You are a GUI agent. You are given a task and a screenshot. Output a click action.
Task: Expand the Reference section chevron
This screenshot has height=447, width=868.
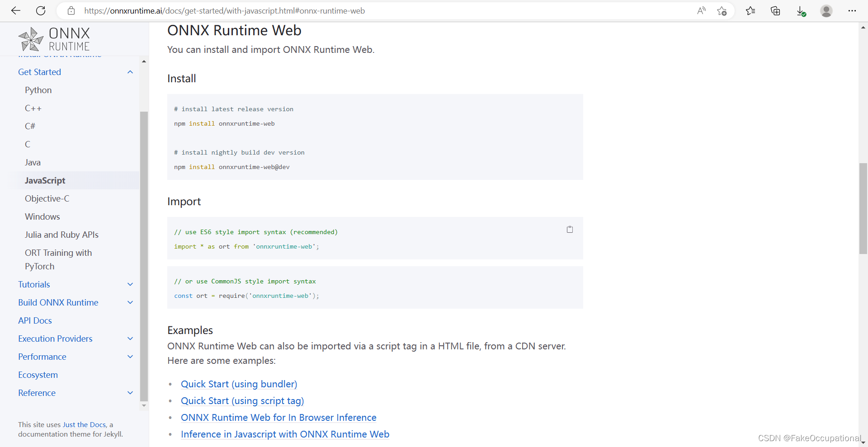point(130,393)
